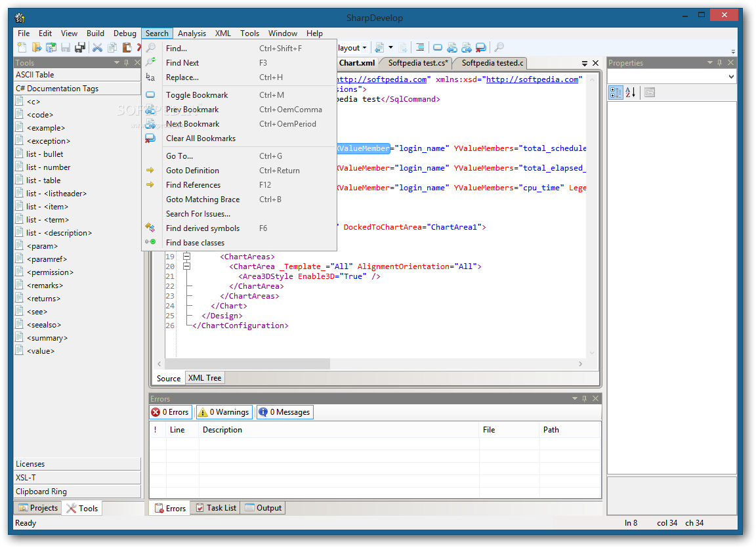Click the Path column header in Errors

[570, 430]
